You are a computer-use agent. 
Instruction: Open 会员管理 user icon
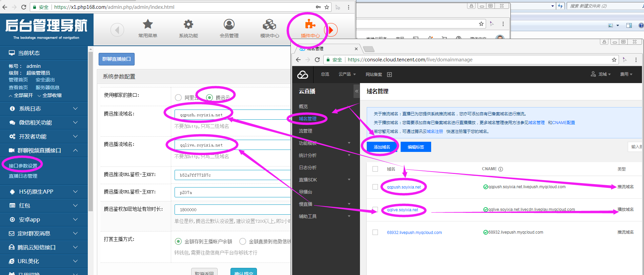229,25
